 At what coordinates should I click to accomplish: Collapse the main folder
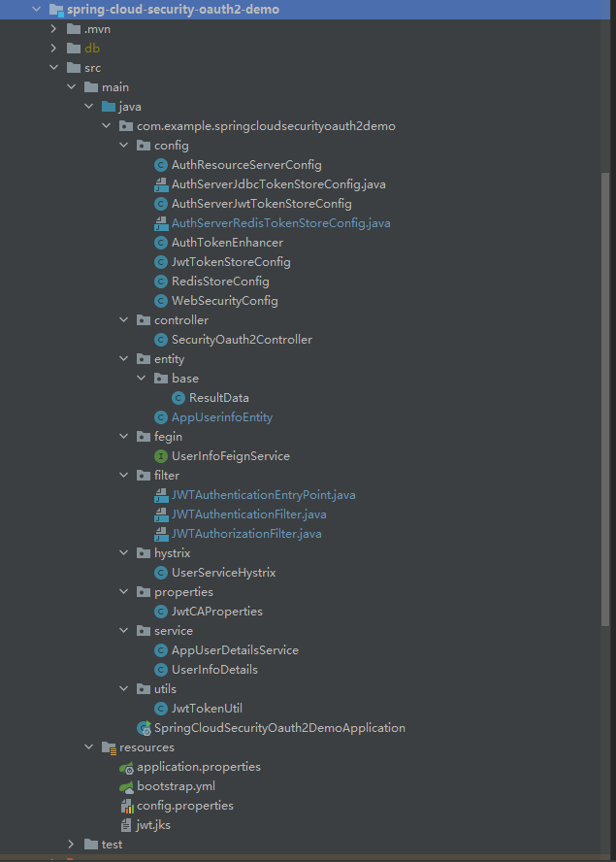pos(72,86)
